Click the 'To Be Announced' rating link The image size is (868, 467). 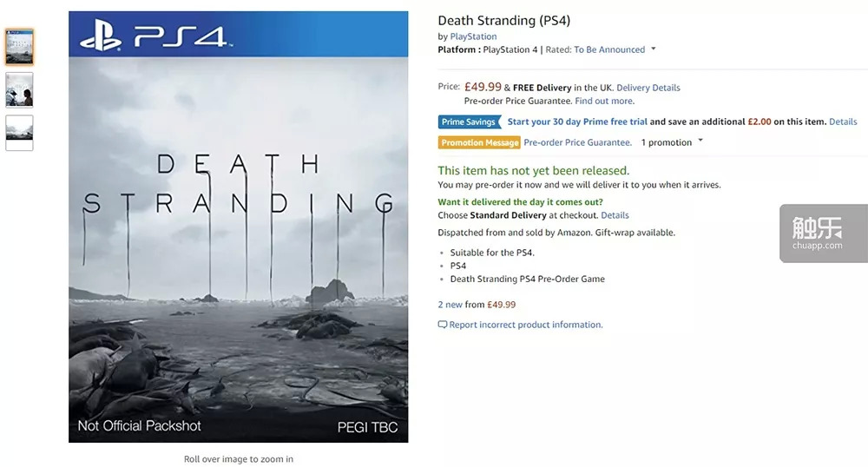pos(609,49)
